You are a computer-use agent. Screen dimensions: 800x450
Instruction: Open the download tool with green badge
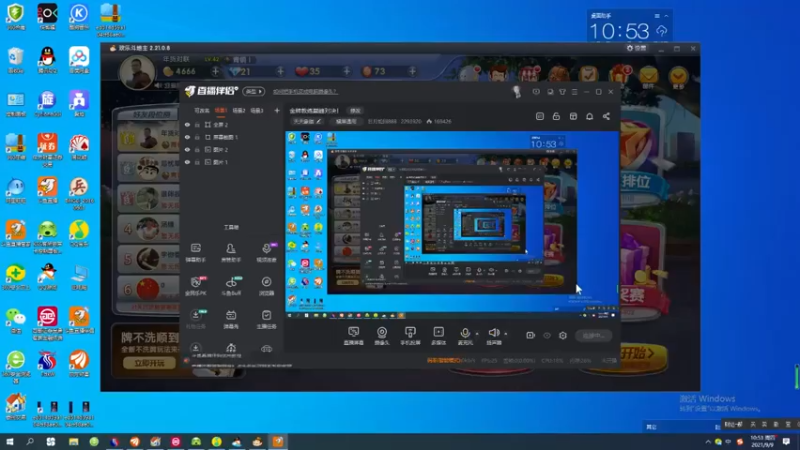[196, 319]
